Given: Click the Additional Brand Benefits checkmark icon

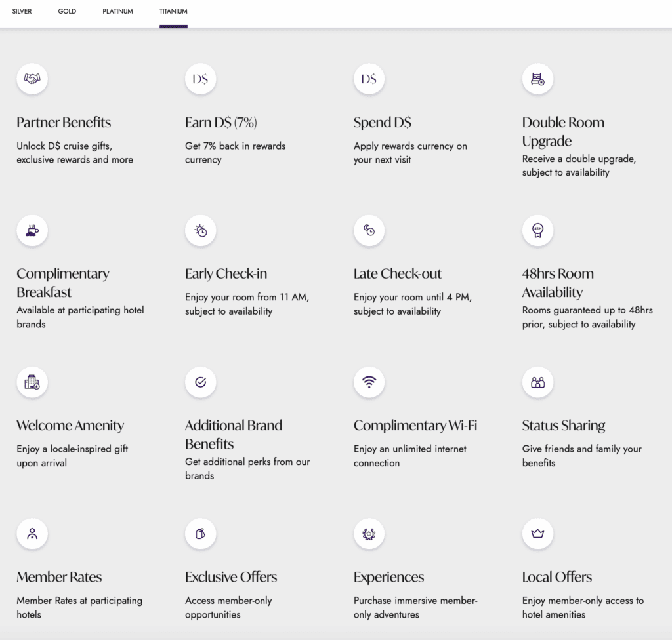Looking at the screenshot, I should [x=200, y=382].
